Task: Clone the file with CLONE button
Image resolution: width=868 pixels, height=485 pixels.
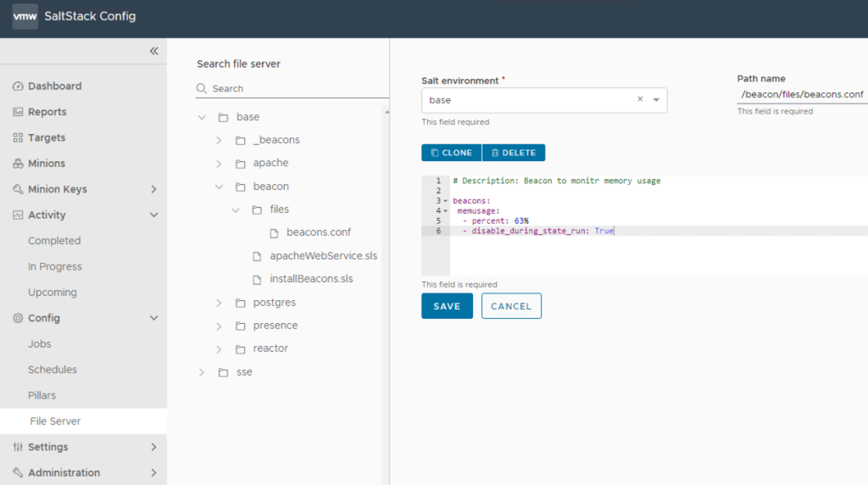Action: pyautogui.click(x=451, y=153)
